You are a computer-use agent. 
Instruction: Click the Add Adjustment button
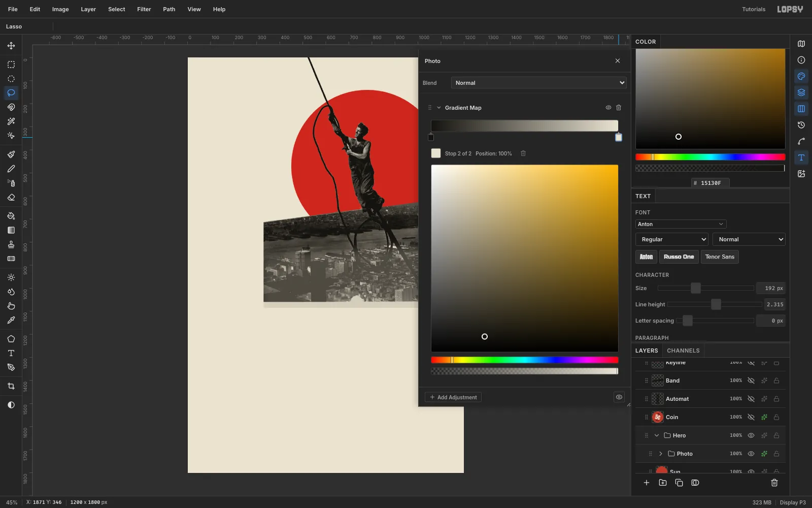(453, 397)
